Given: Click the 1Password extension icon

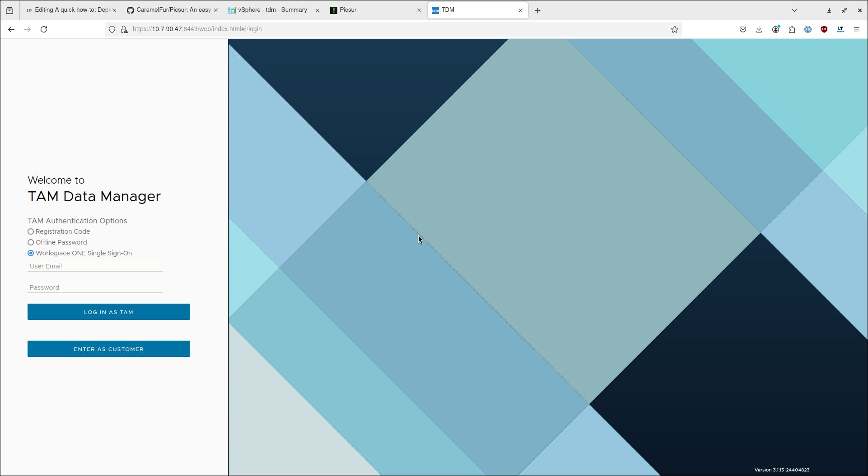Looking at the screenshot, I should [808, 29].
